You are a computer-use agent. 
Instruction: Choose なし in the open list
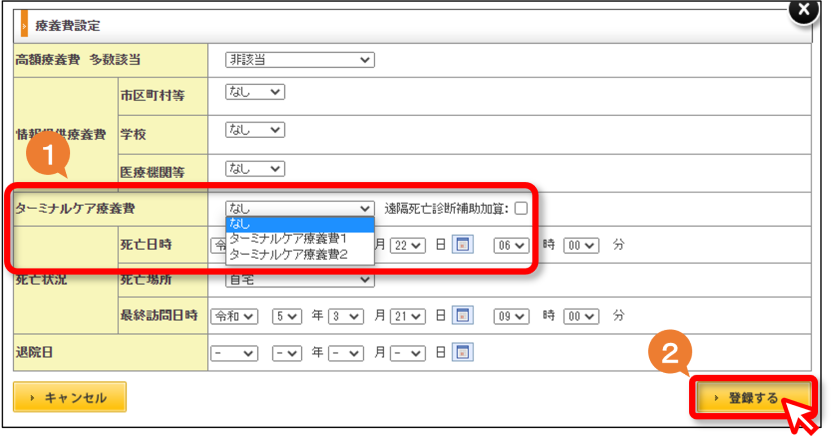[300, 225]
